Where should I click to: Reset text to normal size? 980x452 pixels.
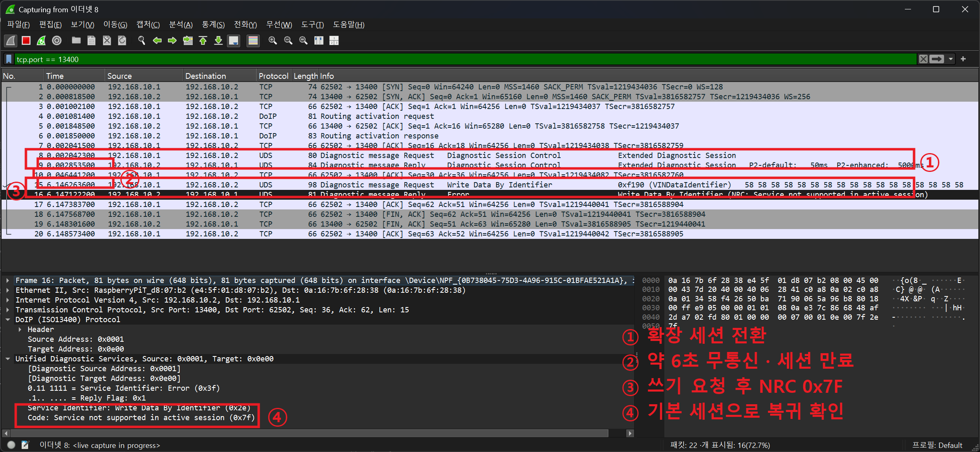tap(303, 40)
